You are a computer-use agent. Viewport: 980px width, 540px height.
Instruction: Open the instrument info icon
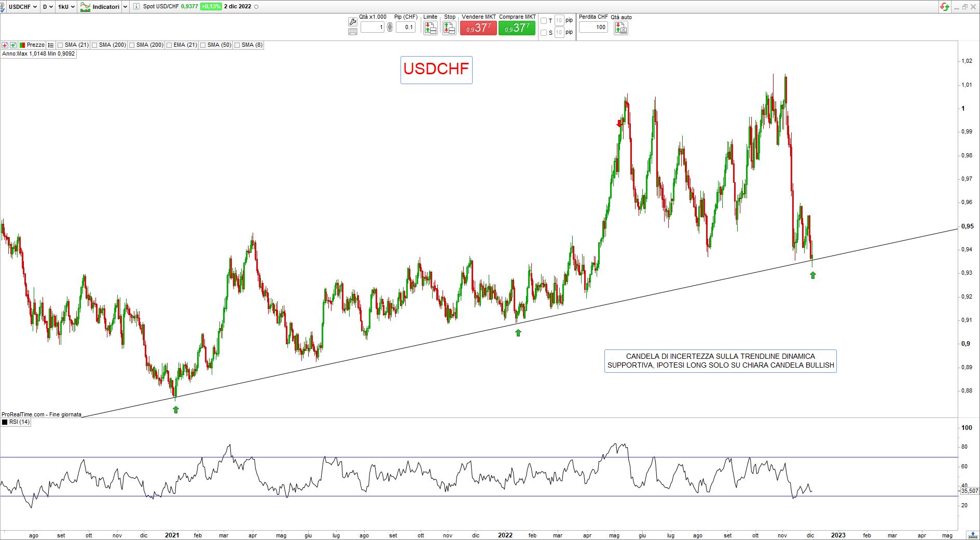coord(136,7)
